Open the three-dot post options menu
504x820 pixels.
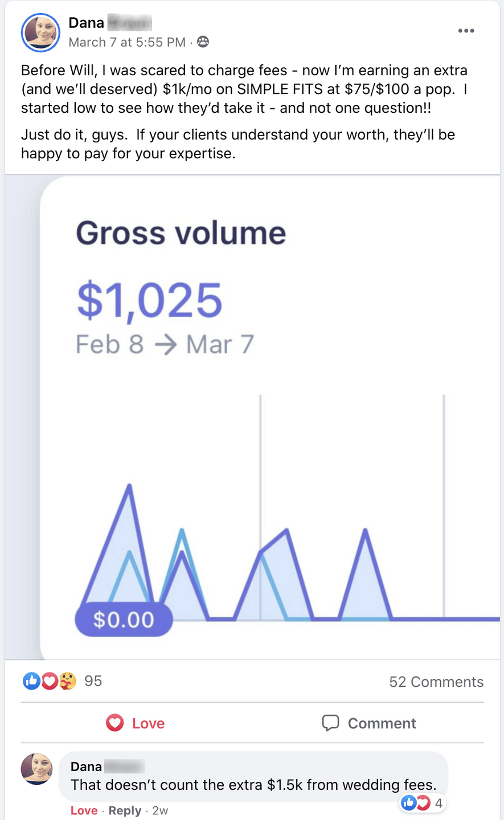coord(466,31)
